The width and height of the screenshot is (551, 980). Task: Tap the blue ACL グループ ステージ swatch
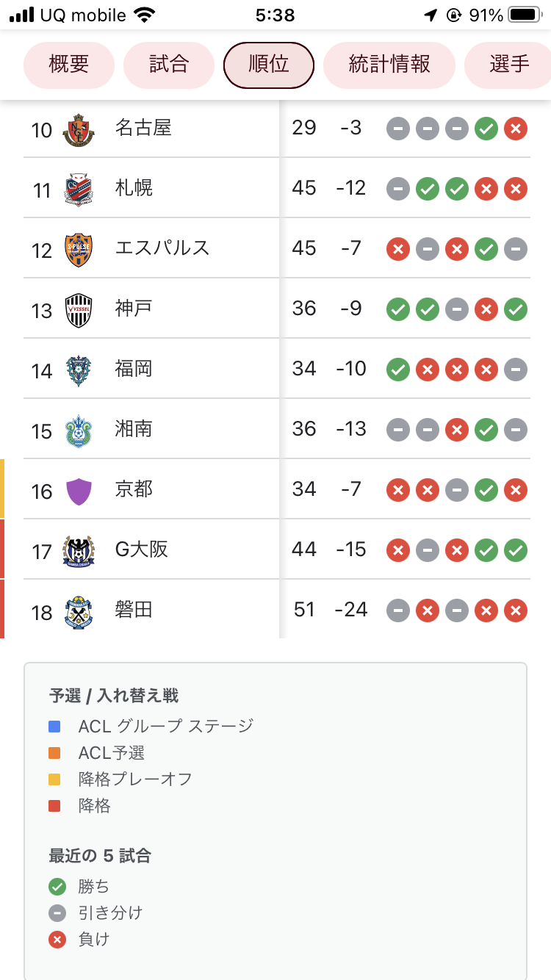pos(54,727)
